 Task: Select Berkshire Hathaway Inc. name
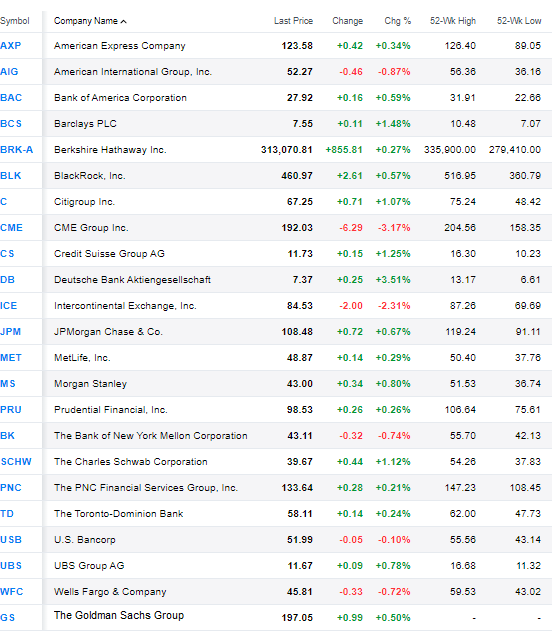point(110,150)
